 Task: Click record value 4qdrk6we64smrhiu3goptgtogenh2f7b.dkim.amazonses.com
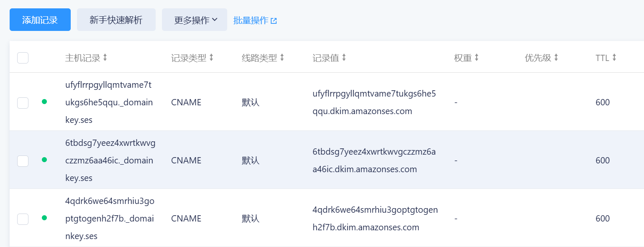tap(375, 219)
